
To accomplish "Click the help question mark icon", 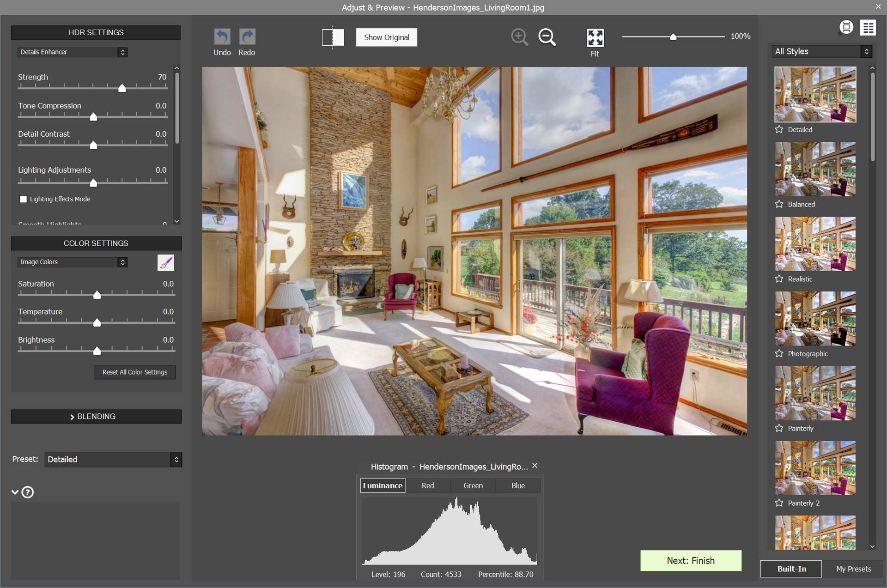I will click(x=28, y=492).
